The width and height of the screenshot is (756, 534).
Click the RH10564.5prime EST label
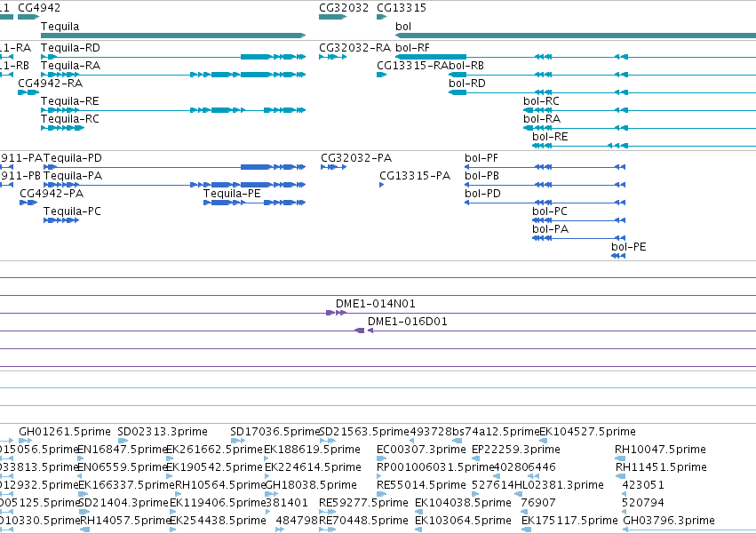[x=219, y=485]
